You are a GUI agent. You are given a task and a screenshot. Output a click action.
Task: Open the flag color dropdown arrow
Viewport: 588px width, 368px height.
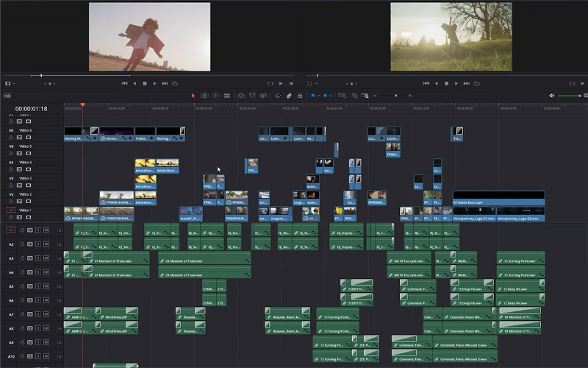click(x=318, y=96)
